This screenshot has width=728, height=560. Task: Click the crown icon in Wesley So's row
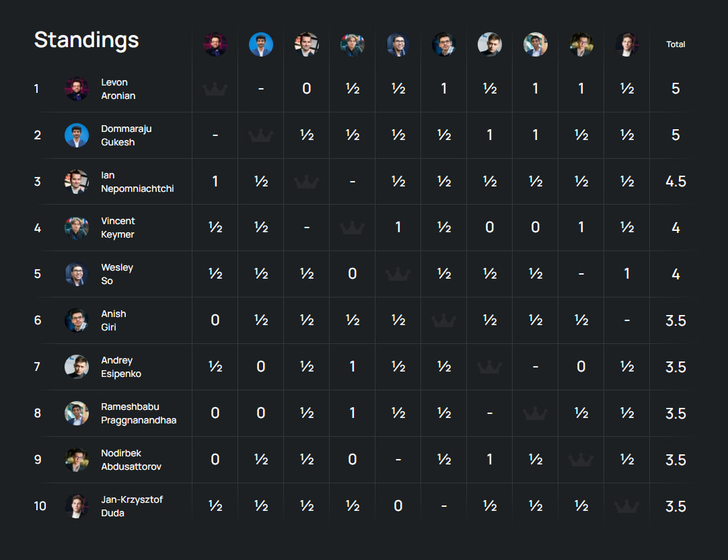(x=398, y=274)
